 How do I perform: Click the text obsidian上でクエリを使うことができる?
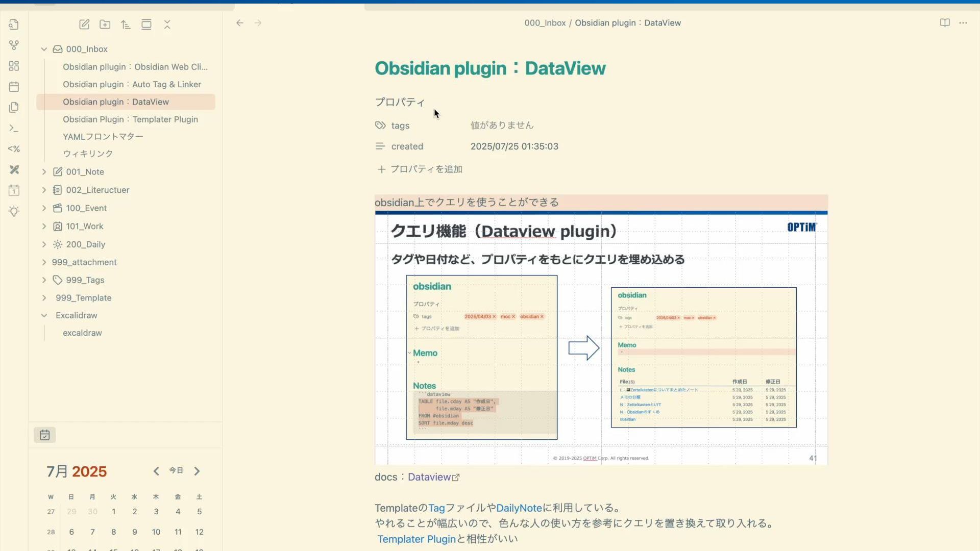467,203
